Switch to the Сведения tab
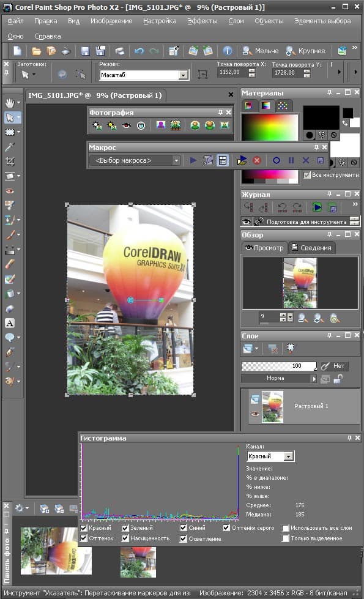This screenshot has height=599, width=364. tap(311, 248)
